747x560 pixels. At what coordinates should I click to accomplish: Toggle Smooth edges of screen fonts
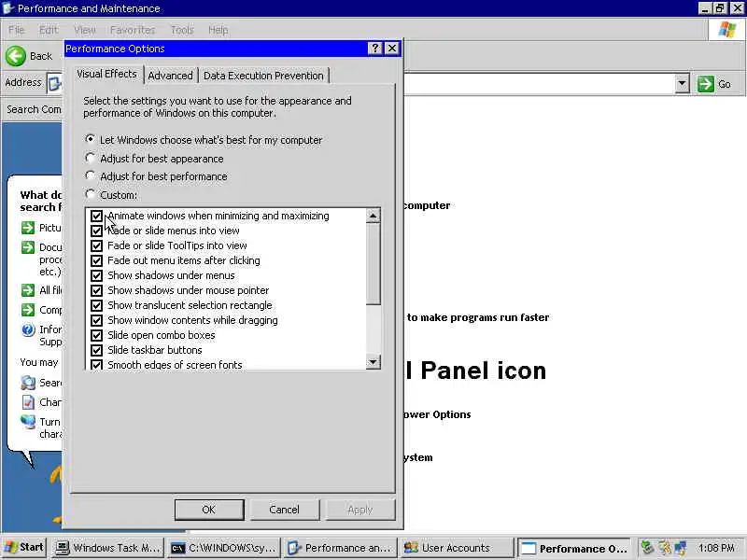pos(97,365)
